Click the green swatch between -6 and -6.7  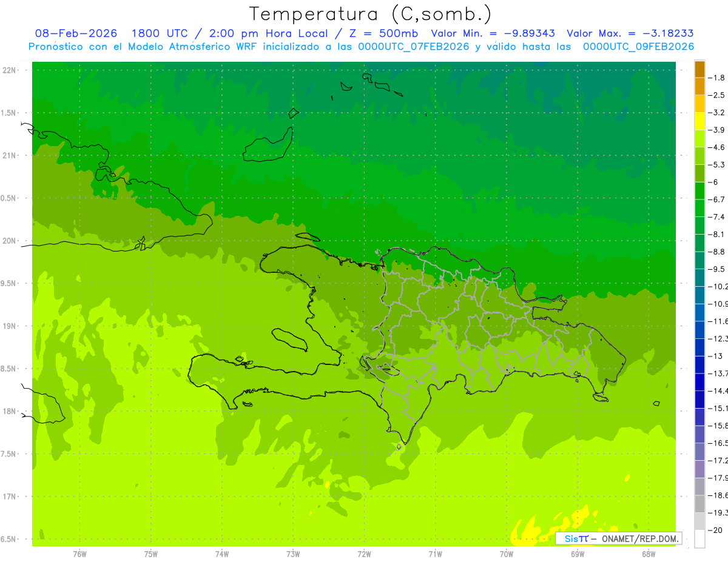(699, 191)
